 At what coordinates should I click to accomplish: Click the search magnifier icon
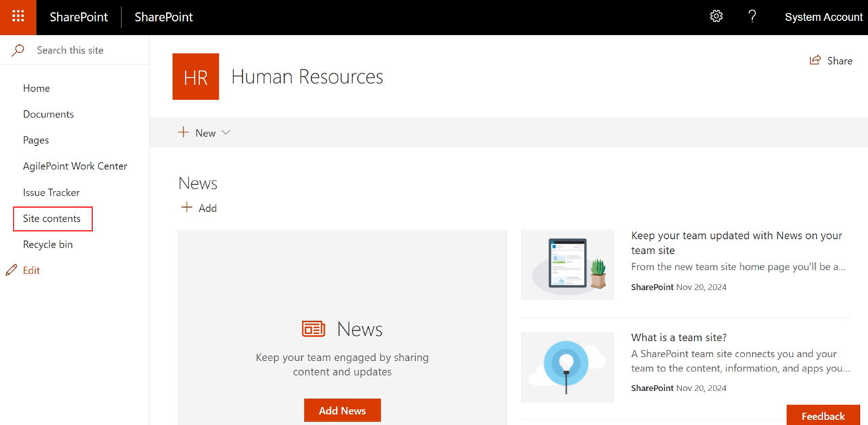tap(18, 50)
